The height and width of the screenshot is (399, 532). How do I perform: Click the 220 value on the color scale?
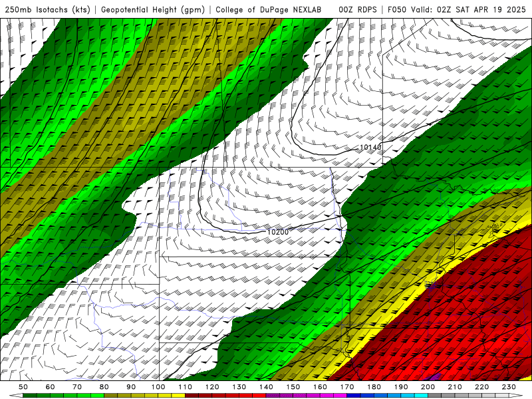tap(481, 387)
